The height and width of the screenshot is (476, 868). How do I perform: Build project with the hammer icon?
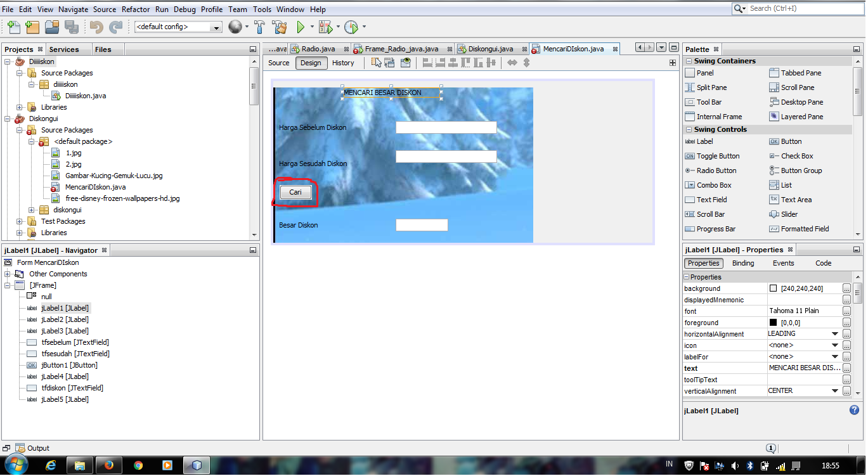pos(259,27)
